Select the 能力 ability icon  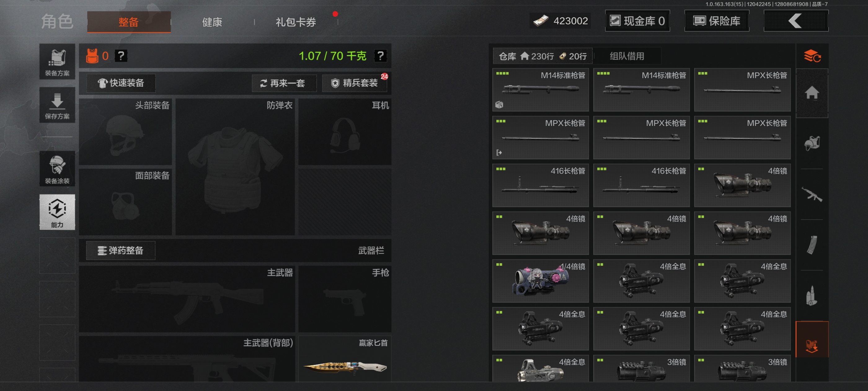click(57, 212)
